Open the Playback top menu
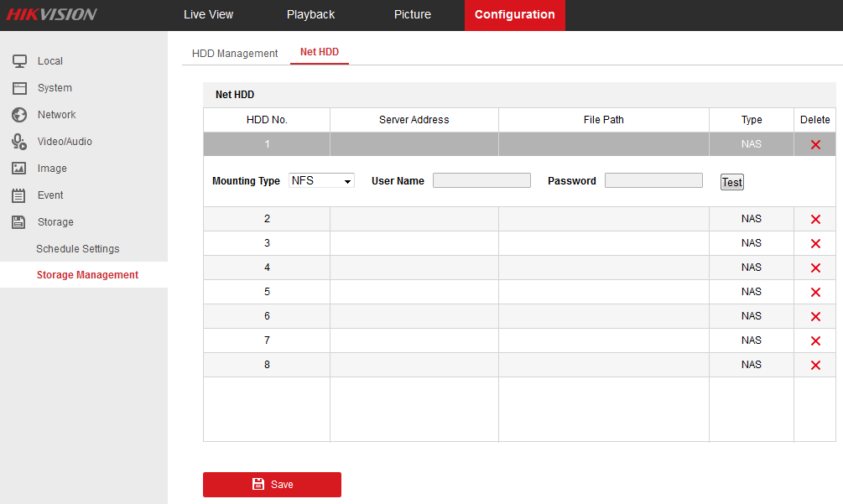Screen dimensions: 843x504 (x=310, y=15)
